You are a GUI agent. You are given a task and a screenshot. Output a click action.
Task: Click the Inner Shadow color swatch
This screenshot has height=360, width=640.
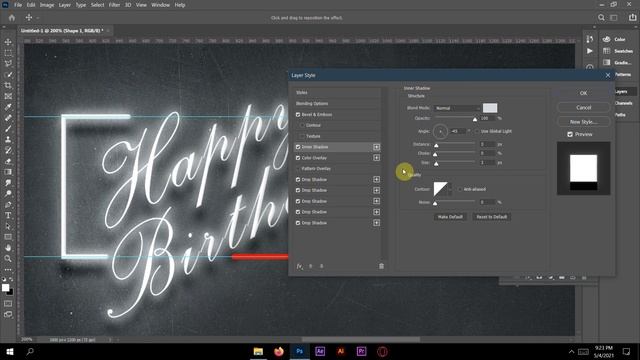click(490, 108)
